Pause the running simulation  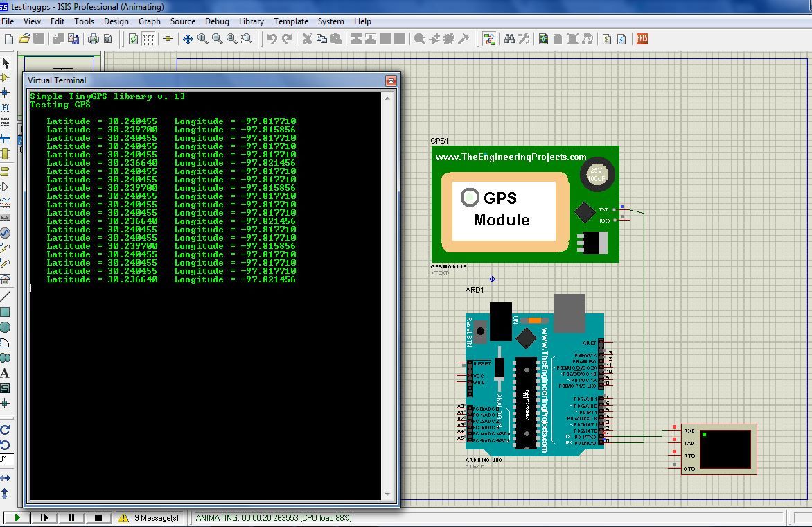pos(72,517)
